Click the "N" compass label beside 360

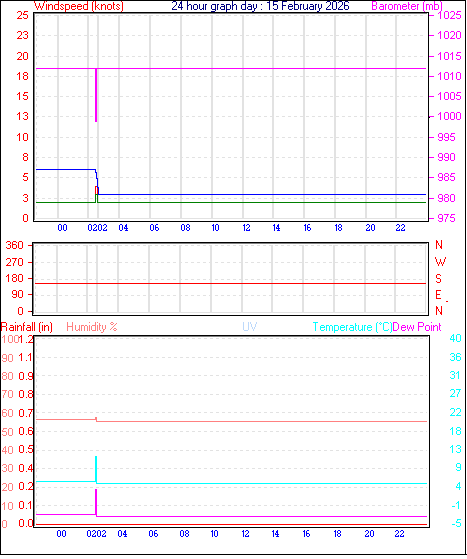pos(439,245)
